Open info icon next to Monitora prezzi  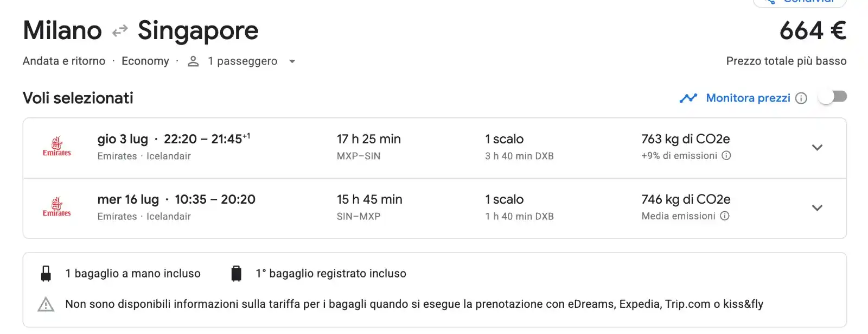click(x=801, y=98)
